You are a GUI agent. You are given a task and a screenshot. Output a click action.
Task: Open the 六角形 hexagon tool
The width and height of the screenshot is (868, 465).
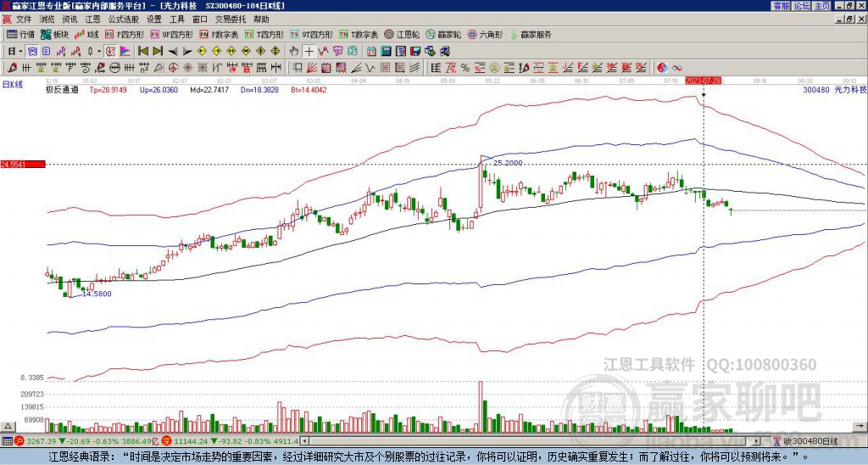[x=486, y=34]
